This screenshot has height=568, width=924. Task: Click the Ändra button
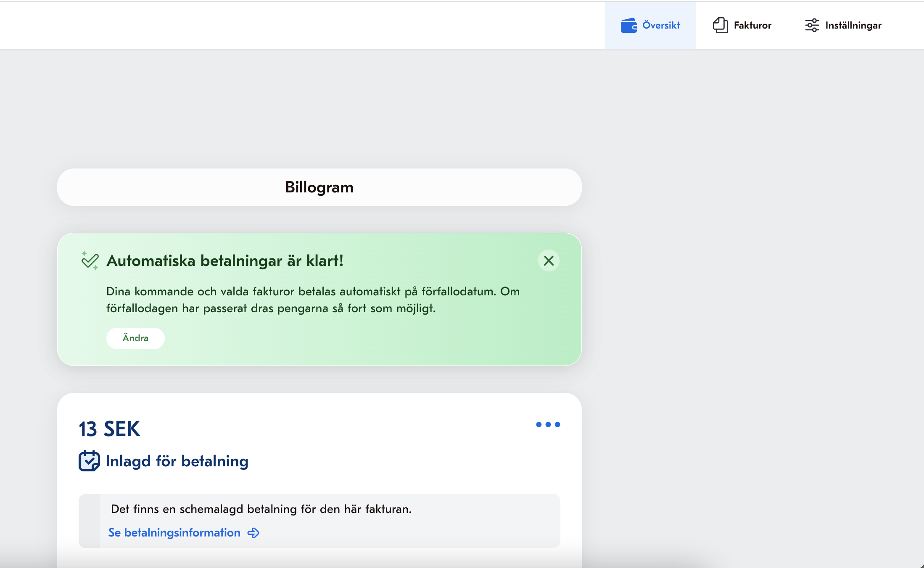(x=135, y=338)
